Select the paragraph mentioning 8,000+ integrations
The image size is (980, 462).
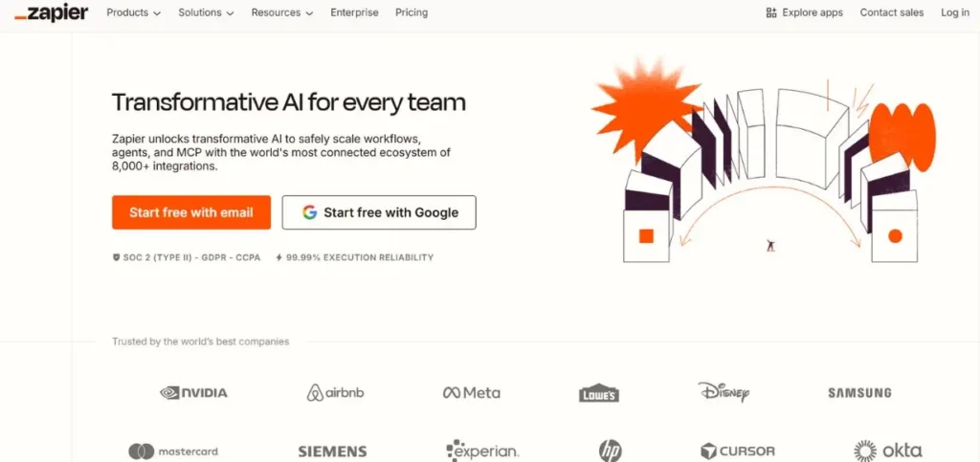coord(281,152)
